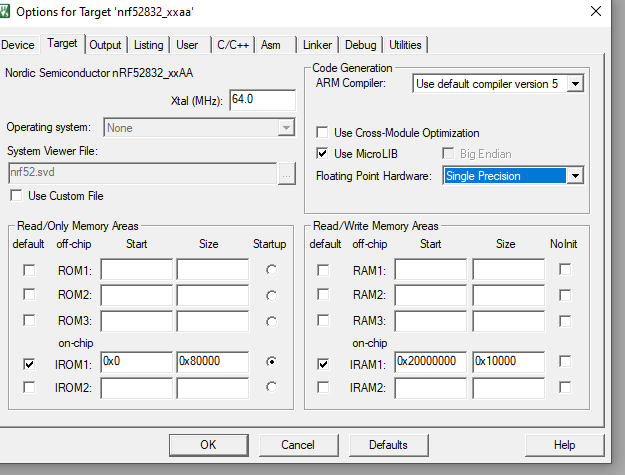The height and width of the screenshot is (475, 625).
Task: Open the ARM Compiler version dropdown
Action: pyautogui.click(x=575, y=84)
